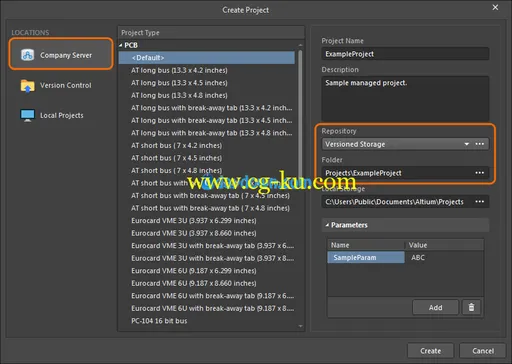Select Eurocard VME 6U break-away tab 9.187 x 8
This screenshot has width=512, height=364.
click(x=207, y=308)
